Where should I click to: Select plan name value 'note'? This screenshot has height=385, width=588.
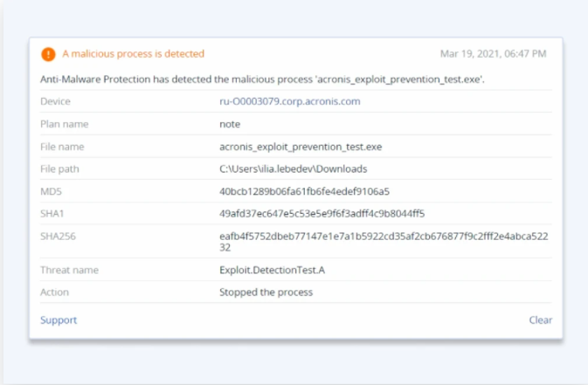(x=230, y=124)
